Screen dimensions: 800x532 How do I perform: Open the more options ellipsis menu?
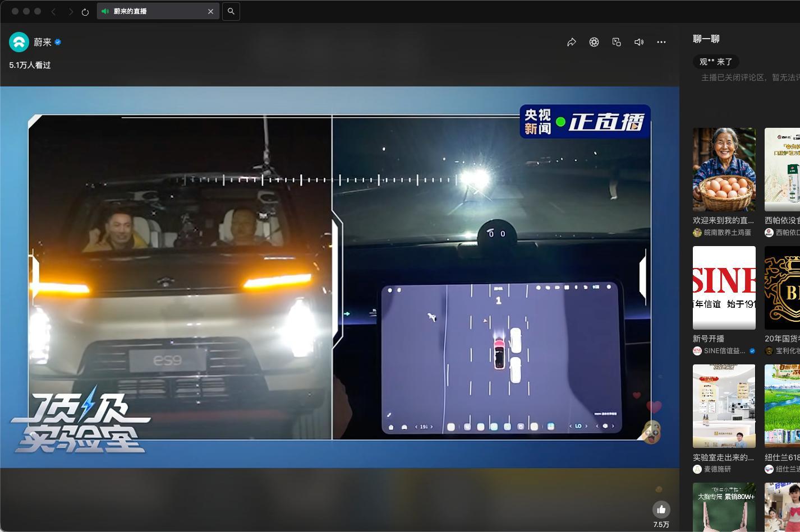(x=661, y=42)
